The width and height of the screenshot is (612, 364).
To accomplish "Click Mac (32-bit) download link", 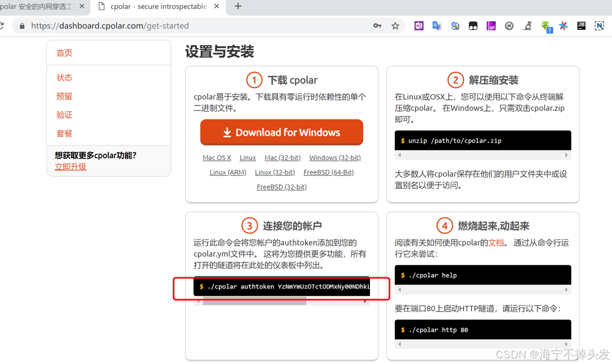I will click(x=283, y=158).
